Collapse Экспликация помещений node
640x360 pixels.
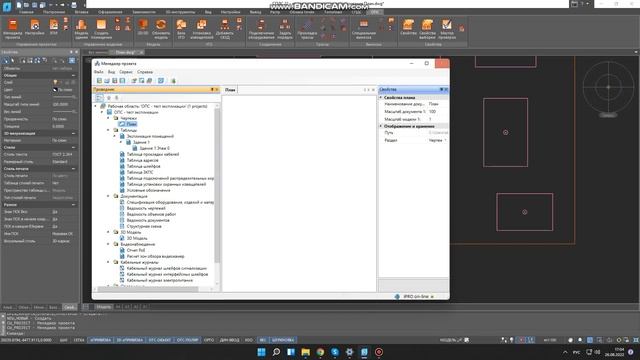click(x=115, y=136)
